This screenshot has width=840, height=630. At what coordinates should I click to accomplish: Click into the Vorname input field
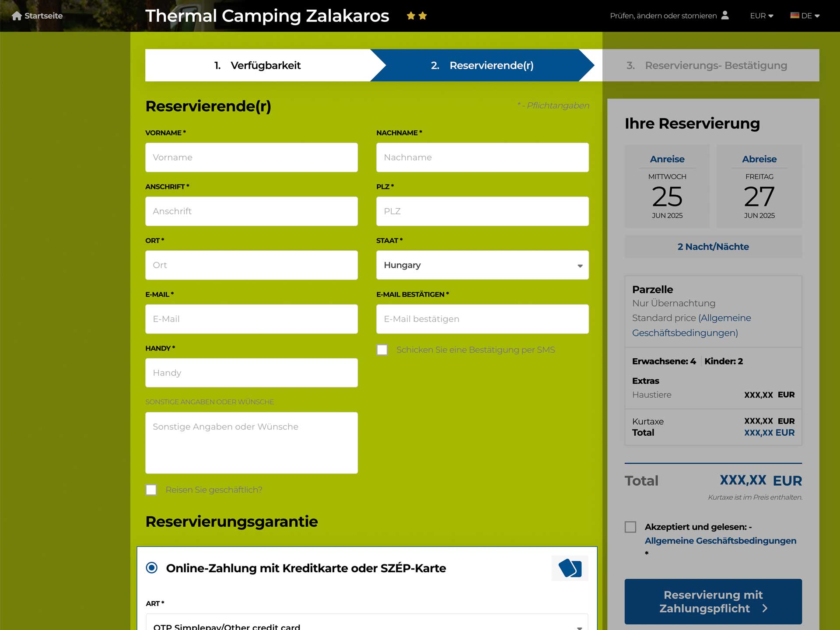click(x=251, y=157)
